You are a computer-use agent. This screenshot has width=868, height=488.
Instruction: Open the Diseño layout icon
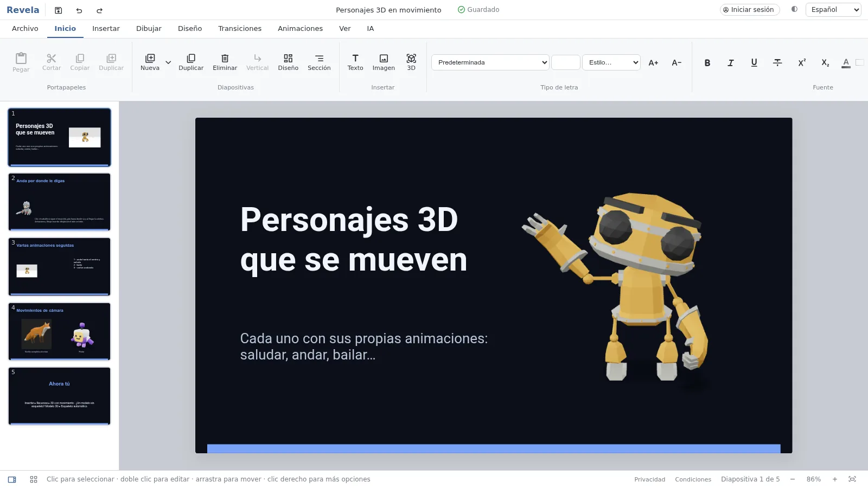[x=288, y=62]
